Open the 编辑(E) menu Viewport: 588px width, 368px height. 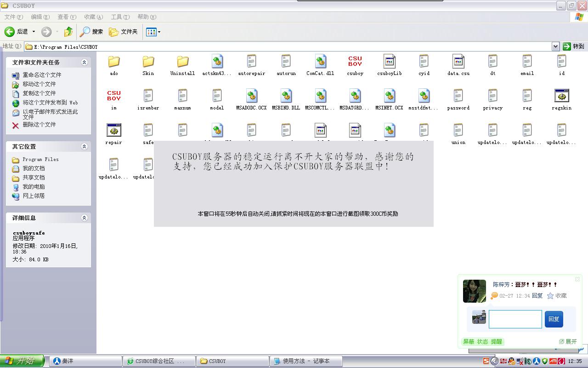40,17
